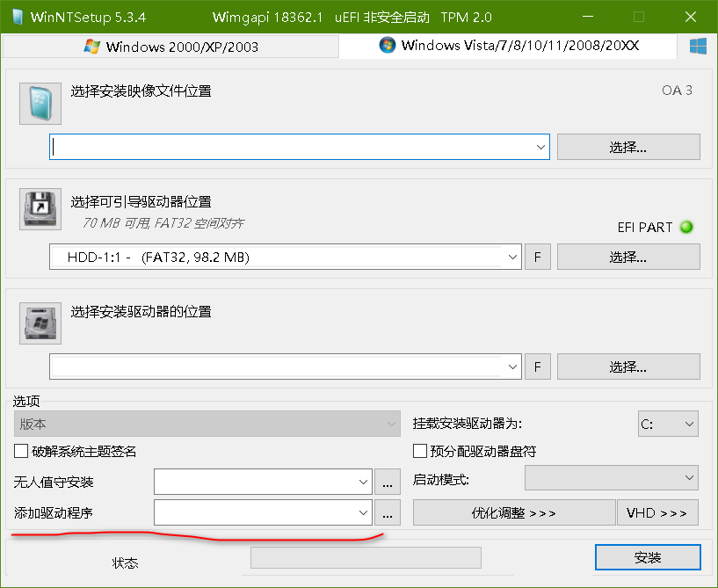Viewport: 718px width, 588px height.
Task: Switch to Windows 2000/XP/2003 tab
Action: [x=170, y=47]
